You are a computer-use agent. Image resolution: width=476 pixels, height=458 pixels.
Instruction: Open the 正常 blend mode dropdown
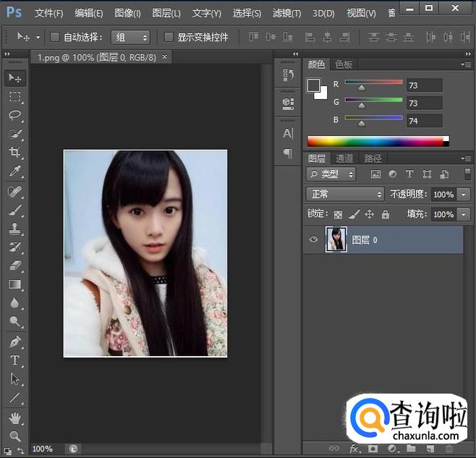(x=346, y=194)
